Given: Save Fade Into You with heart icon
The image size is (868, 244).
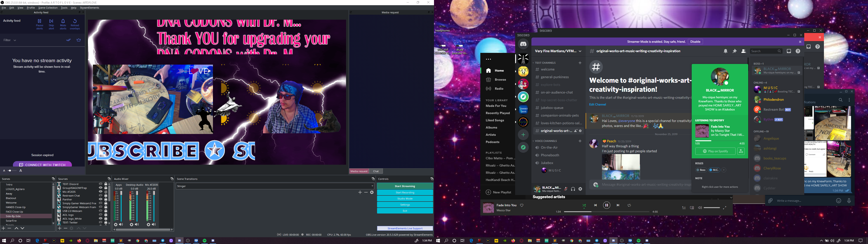Looking at the screenshot, I should click(x=522, y=205).
